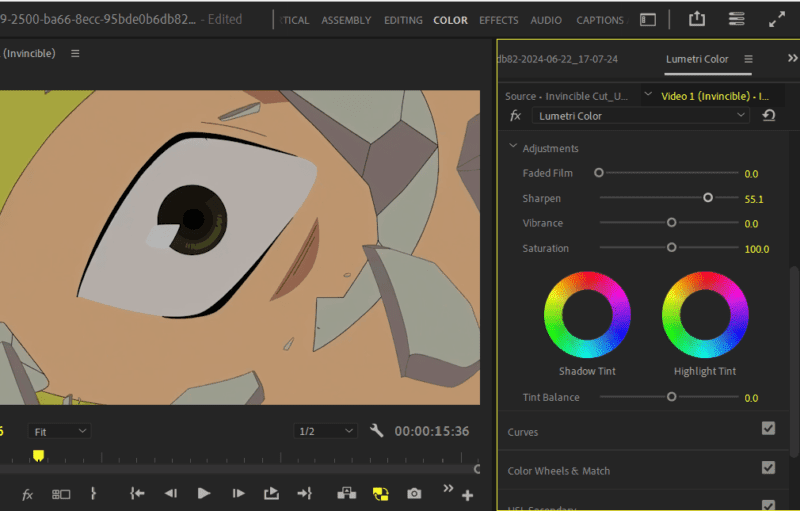800x511 pixels.
Task: Click the fx icon beside Lumetri Color
Action: pyautogui.click(x=515, y=116)
